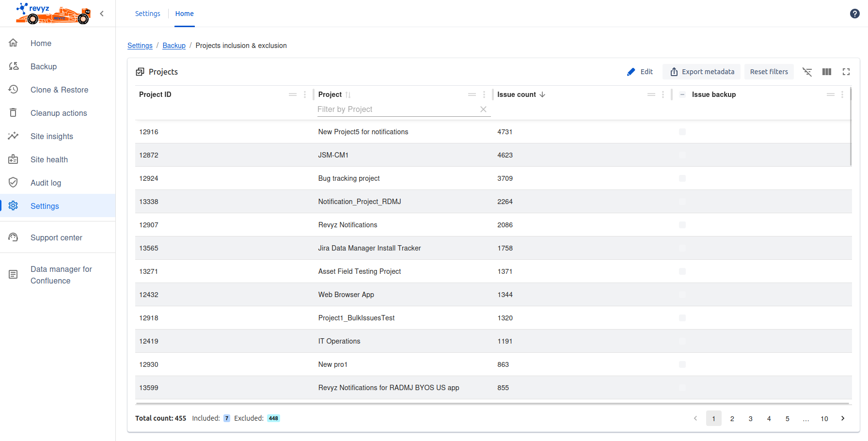
Task: Switch to the Settings top tab
Action: tap(147, 14)
